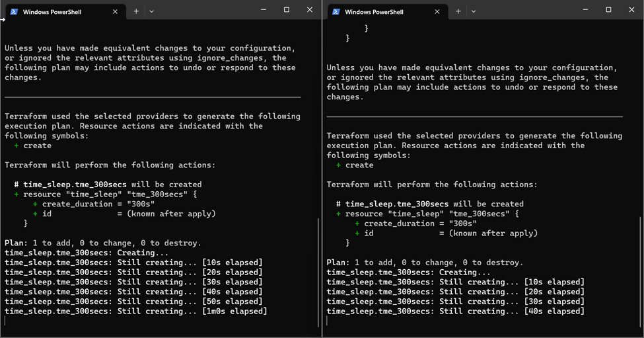Minimize the left PowerShell window

[264, 9]
